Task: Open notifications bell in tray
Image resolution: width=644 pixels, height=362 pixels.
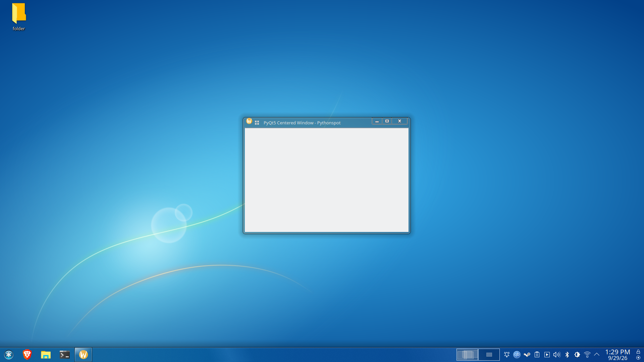Action: pyautogui.click(x=507, y=355)
